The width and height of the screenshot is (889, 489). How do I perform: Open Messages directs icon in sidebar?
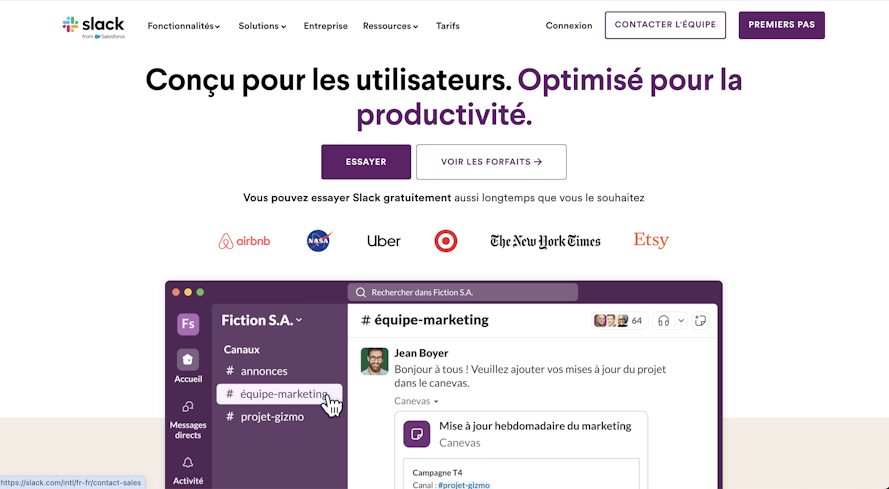(x=188, y=407)
